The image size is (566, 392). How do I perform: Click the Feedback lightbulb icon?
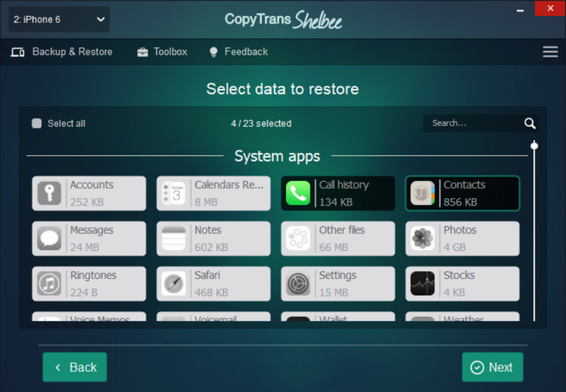pos(213,52)
